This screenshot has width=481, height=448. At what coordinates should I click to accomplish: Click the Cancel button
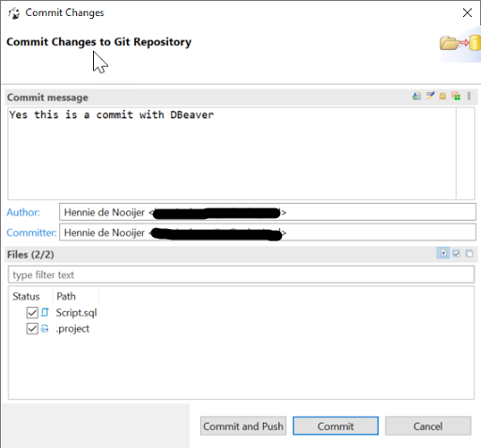427,425
